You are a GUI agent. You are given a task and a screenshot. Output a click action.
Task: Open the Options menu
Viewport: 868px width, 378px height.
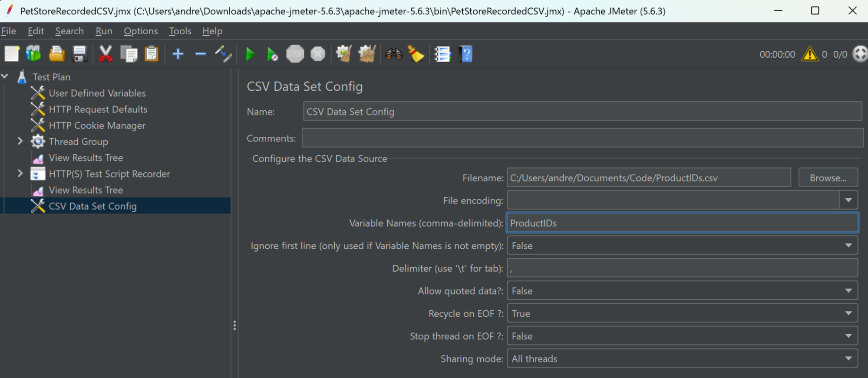point(141,31)
